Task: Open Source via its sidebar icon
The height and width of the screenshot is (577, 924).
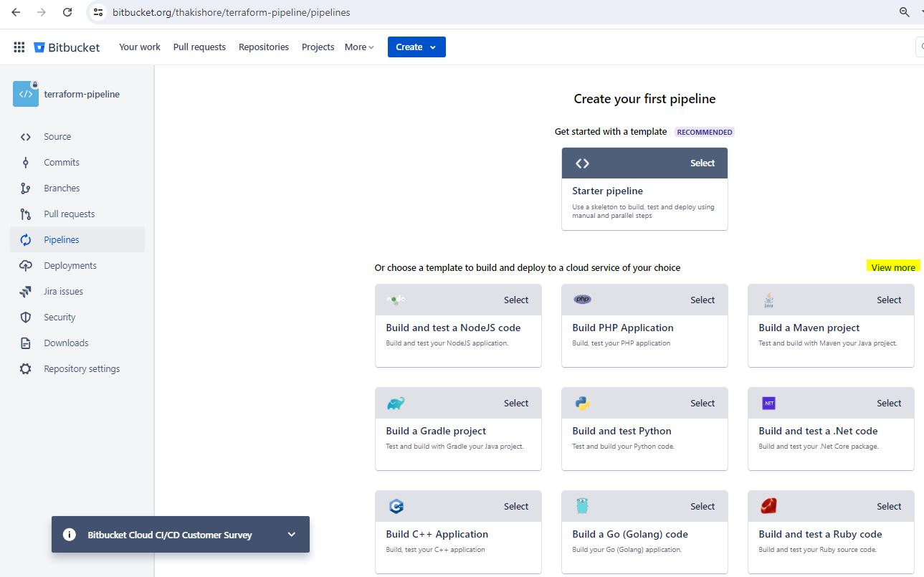Action: 26,137
